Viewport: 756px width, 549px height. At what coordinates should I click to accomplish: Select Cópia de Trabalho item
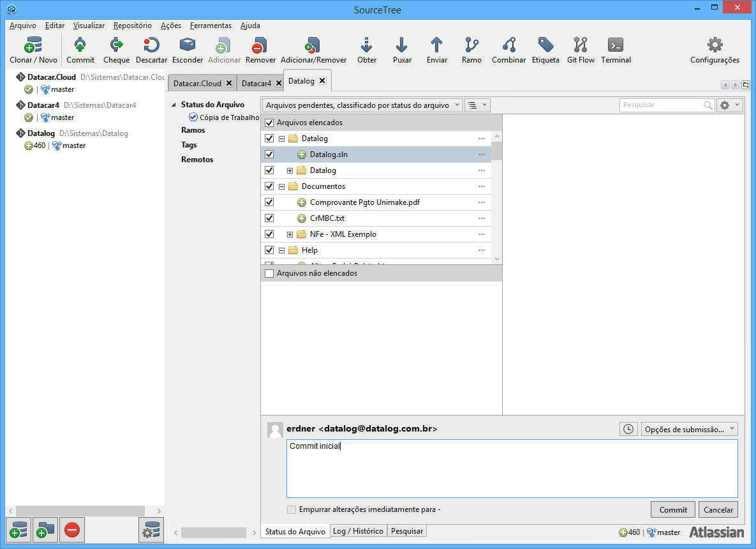[224, 117]
